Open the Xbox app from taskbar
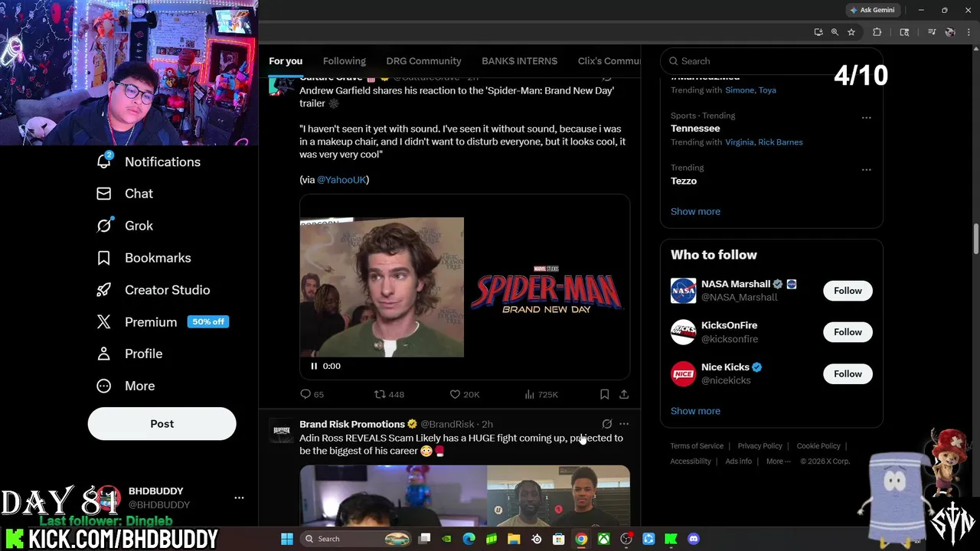This screenshot has width=980, height=551. 604,539
